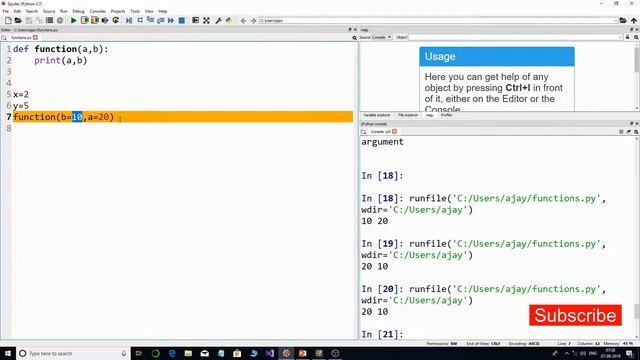Open the Tools menu
Viewport: 640px width, 360px height.
(135, 11)
